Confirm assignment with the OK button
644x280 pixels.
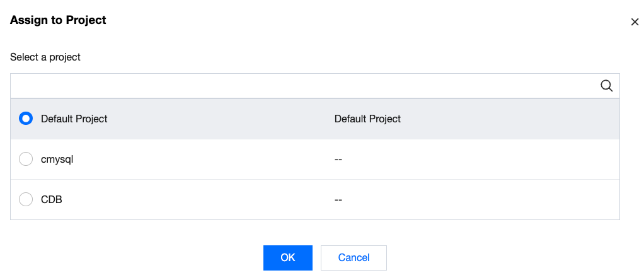pyautogui.click(x=288, y=257)
